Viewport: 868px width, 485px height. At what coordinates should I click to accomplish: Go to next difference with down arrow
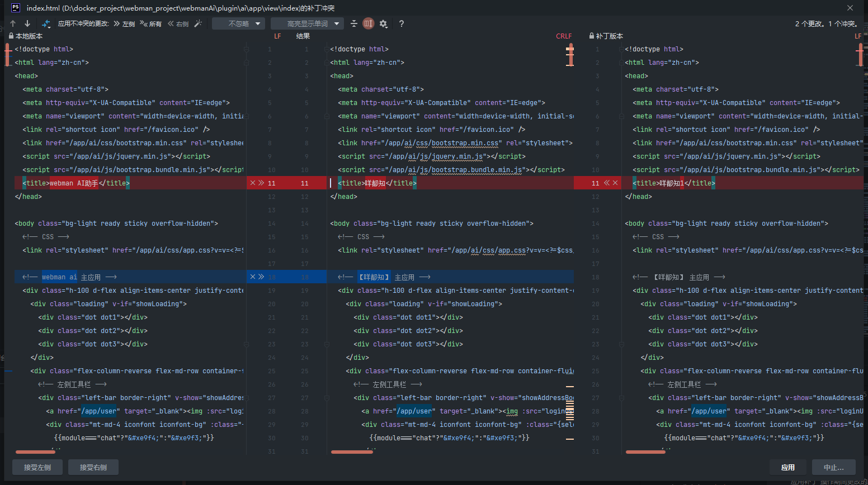[x=27, y=23]
